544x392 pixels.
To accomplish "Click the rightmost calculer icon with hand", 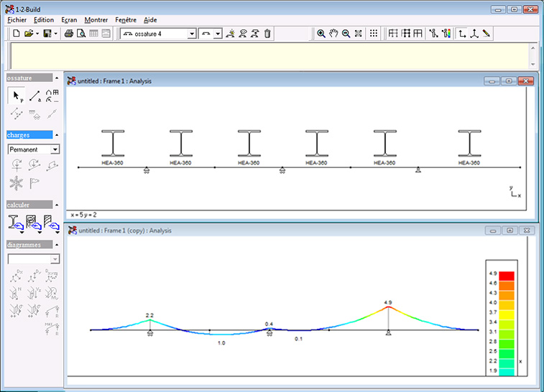I will 52,223.
